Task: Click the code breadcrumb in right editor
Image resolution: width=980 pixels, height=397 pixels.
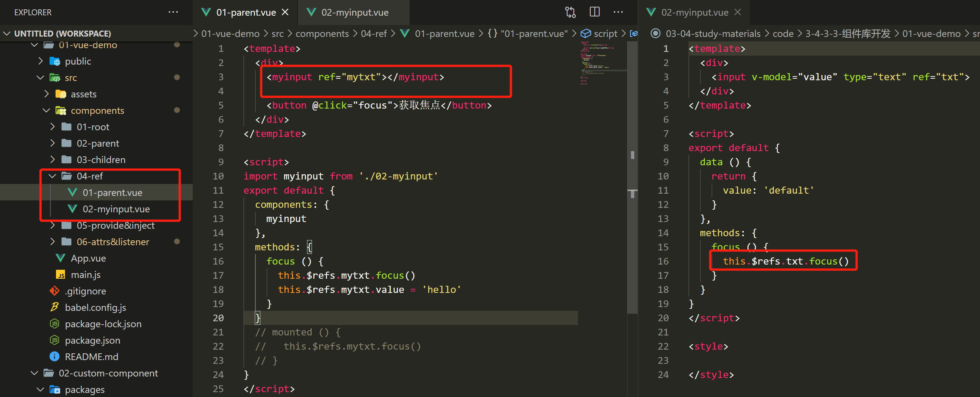Action: point(783,34)
